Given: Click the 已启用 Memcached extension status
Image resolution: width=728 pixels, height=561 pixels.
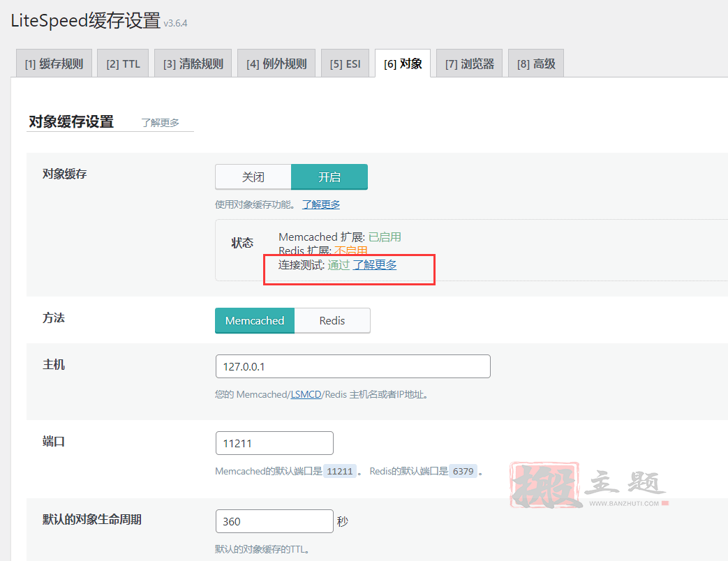Looking at the screenshot, I should click(385, 237).
